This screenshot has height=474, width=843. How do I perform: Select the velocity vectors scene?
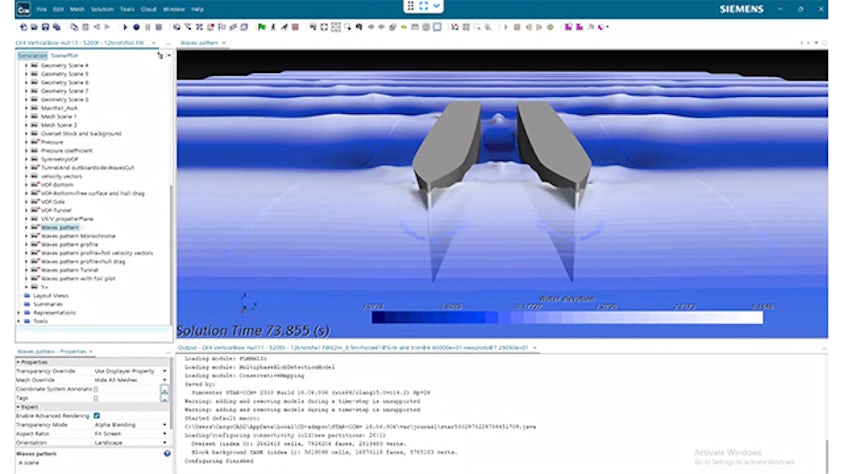(61, 176)
